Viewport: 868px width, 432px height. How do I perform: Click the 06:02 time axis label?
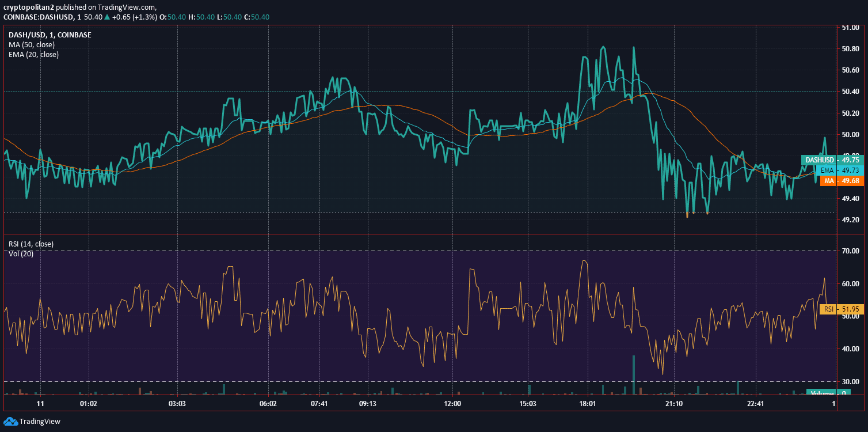269,404
